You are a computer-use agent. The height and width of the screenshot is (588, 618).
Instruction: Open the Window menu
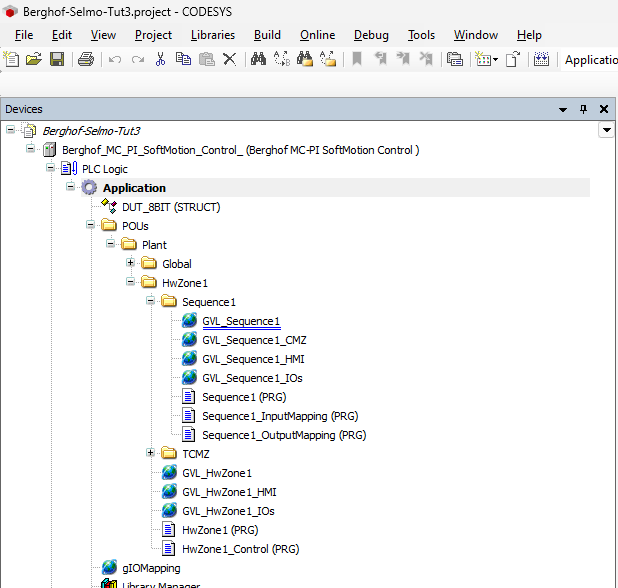click(x=476, y=35)
